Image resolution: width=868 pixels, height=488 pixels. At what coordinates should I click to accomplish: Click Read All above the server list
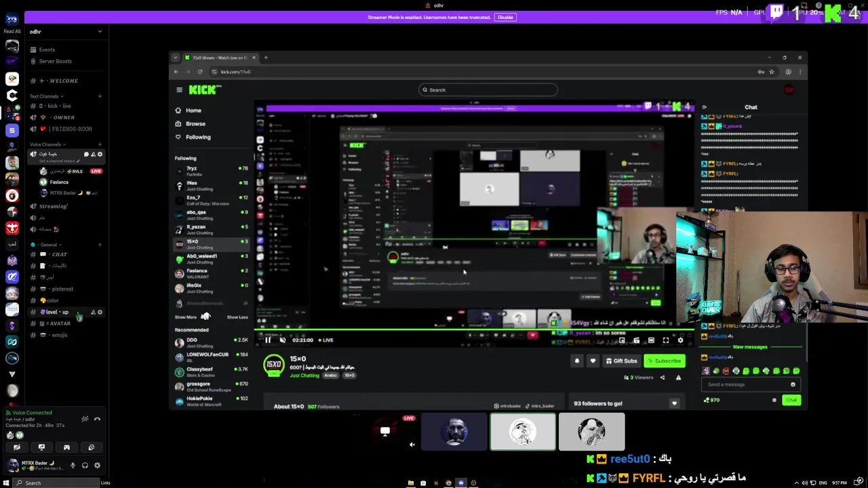click(12, 31)
